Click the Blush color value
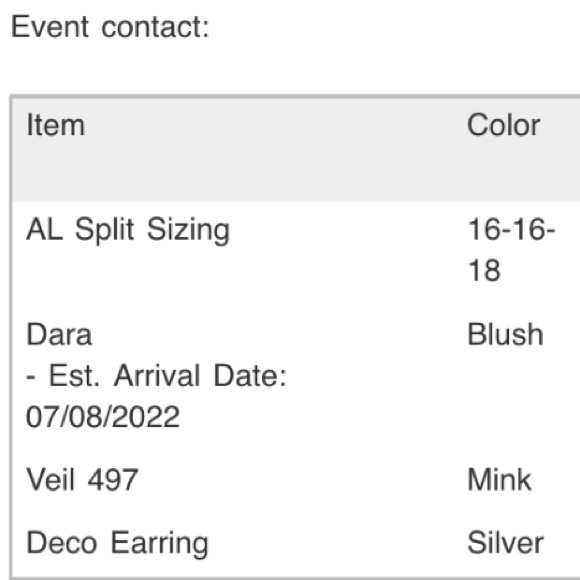The image size is (580, 580). click(x=505, y=334)
